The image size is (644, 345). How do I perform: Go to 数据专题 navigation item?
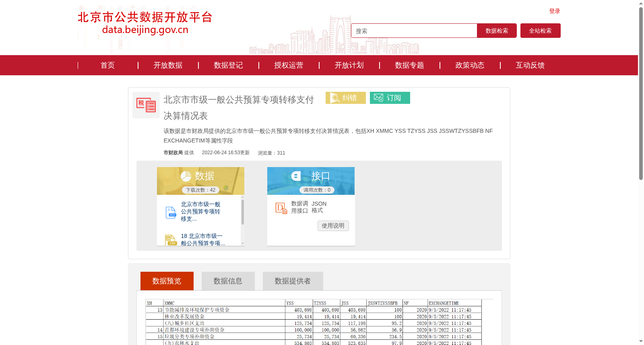click(409, 65)
